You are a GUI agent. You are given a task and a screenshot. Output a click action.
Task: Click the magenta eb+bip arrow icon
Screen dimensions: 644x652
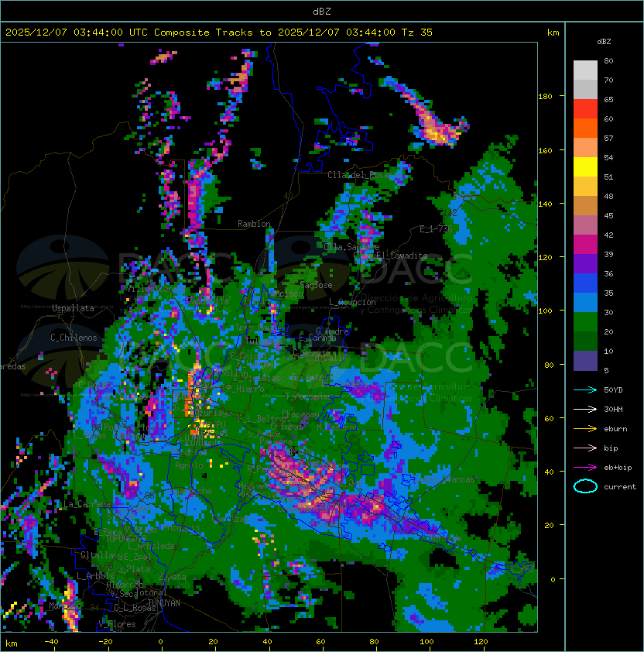coord(585,468)
